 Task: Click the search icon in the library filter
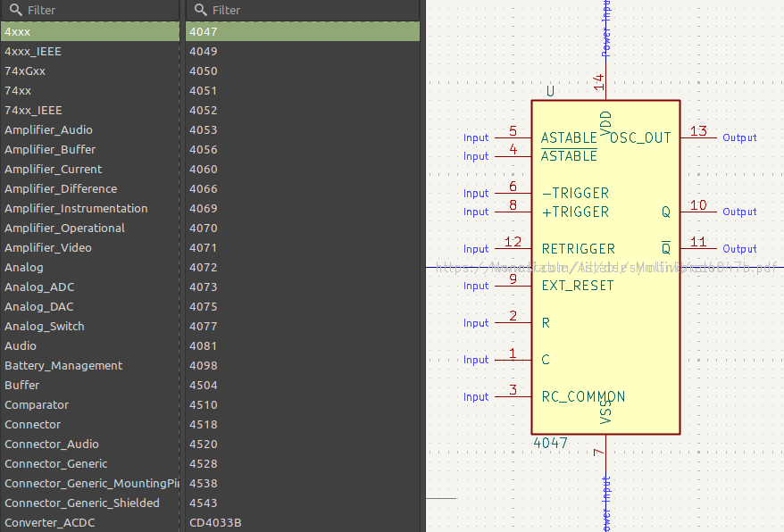15,10
